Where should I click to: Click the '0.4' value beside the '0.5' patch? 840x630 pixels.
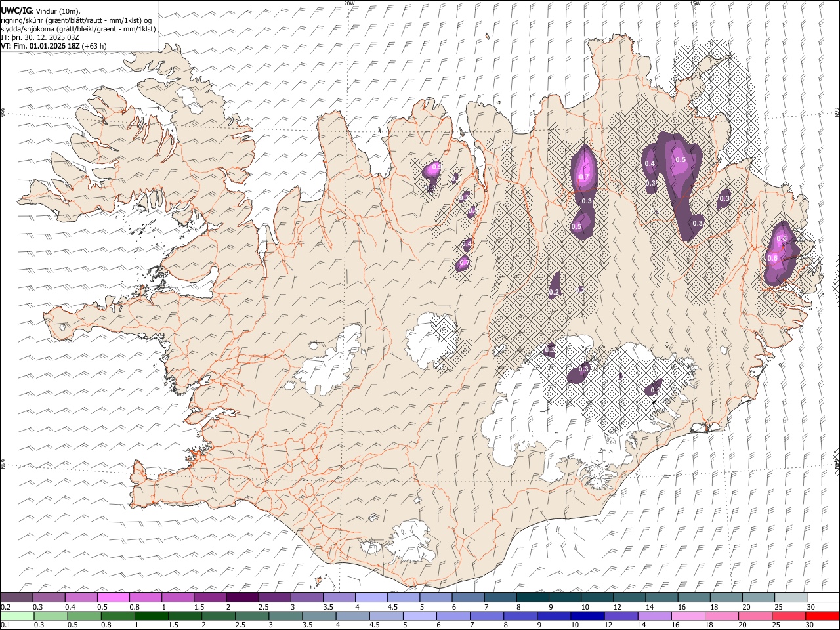[x=650, y=163]
